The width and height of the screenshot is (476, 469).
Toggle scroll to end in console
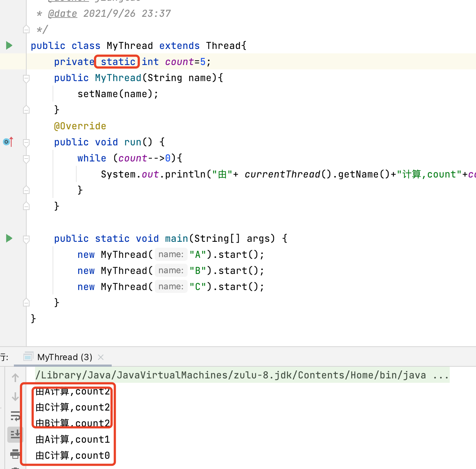point(15,435)
